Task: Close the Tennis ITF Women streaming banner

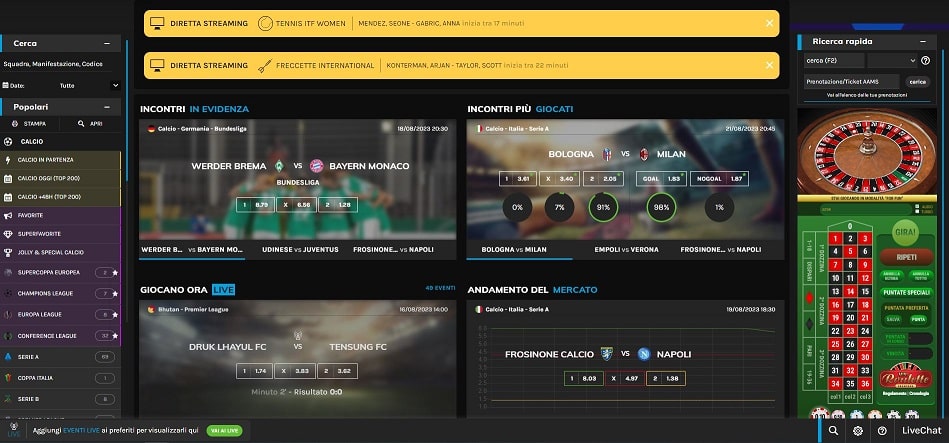Action: (769, 23)
